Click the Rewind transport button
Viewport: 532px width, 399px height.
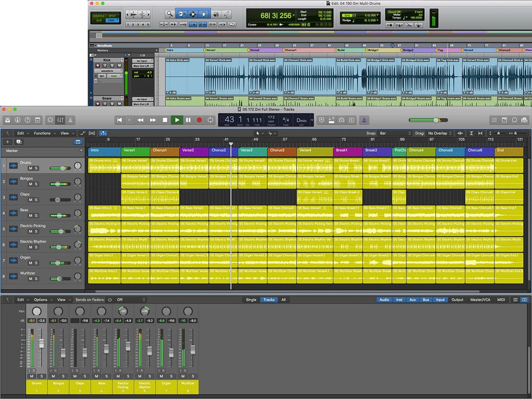point(141,120)
